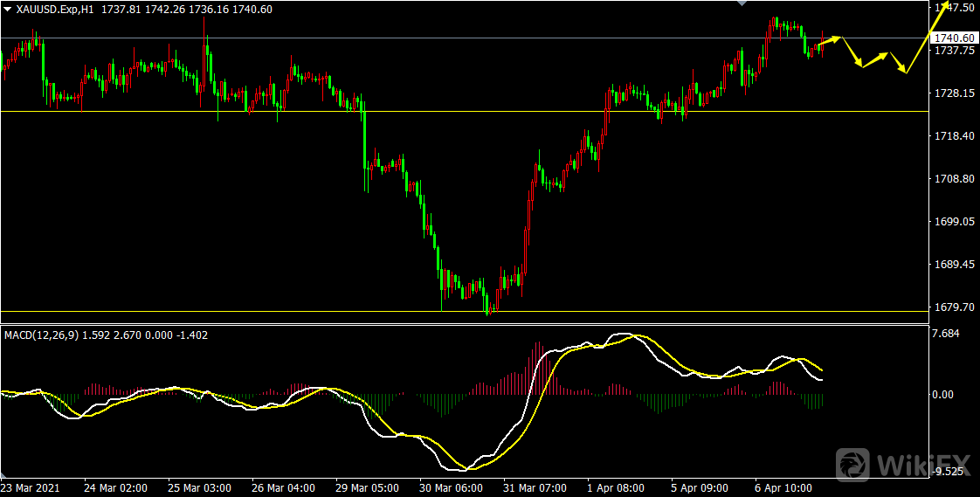980x497 pixels.
Task: Click the 30 Mar 06:00 time axis label
Action: 449,487
